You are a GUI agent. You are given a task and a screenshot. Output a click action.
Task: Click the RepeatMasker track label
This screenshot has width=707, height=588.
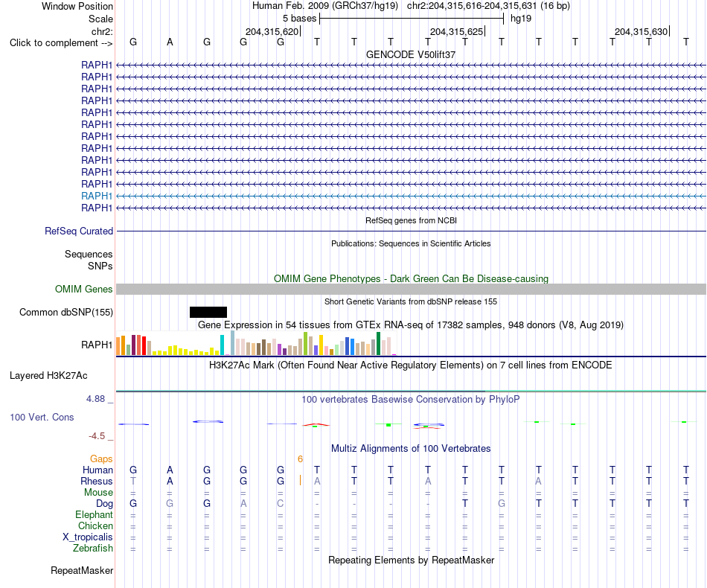(82, 570)
